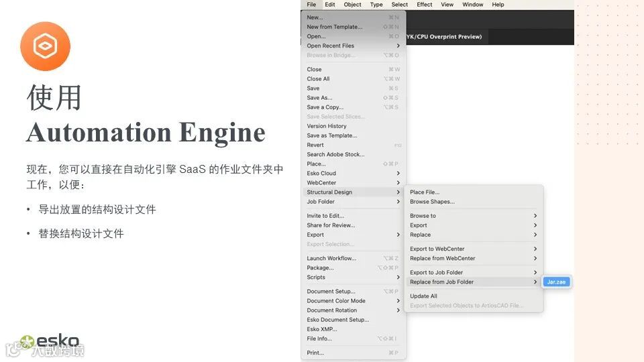This screenshot has height=362, width=644.
Task: Choose Open... menu item
Action: pos(354,36)
